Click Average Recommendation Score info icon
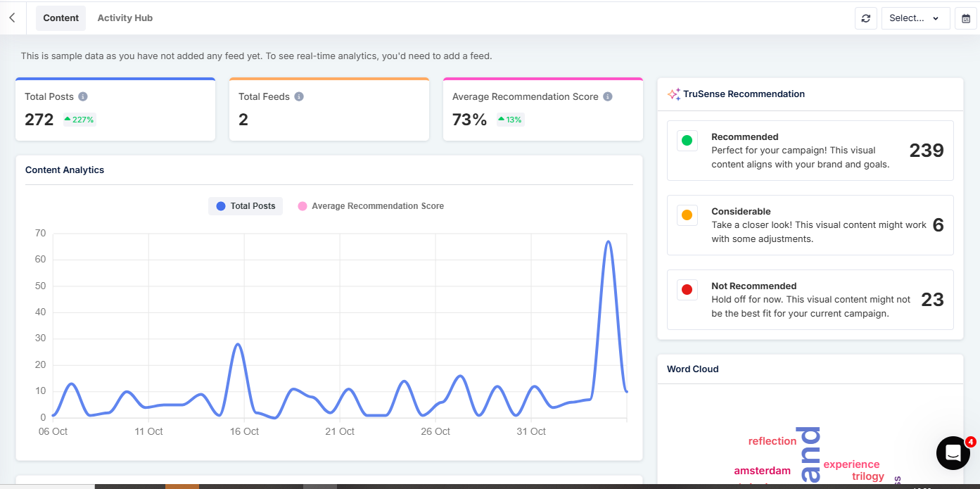Viewport: 980px width, 489px height. tap(608, 96)
